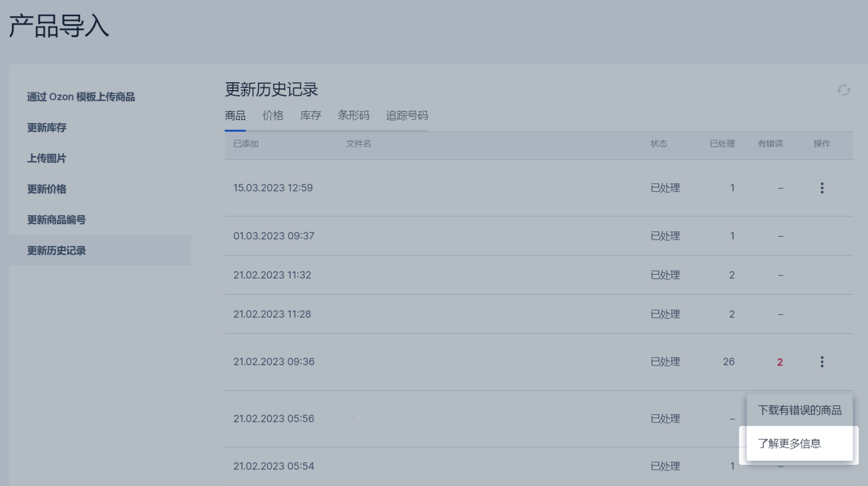Click 已处理 status in 01.03.2023 09:37 row
The width and height of the screenshot is (868, 486).
(665, 236)
